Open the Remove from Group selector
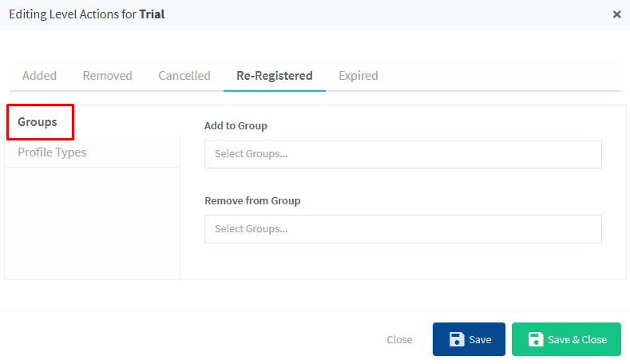Image resolution: width=630 pixels, height=364 pixels. coord(403,229)
